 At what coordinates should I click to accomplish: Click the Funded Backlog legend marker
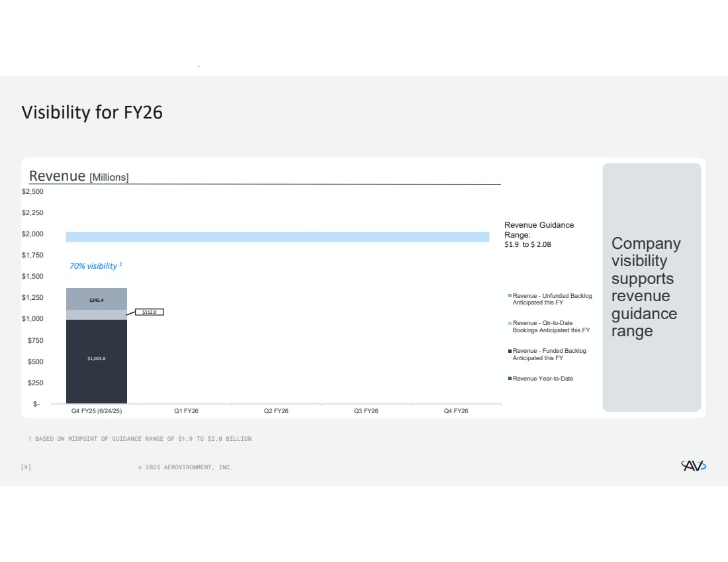click(510, 351)
